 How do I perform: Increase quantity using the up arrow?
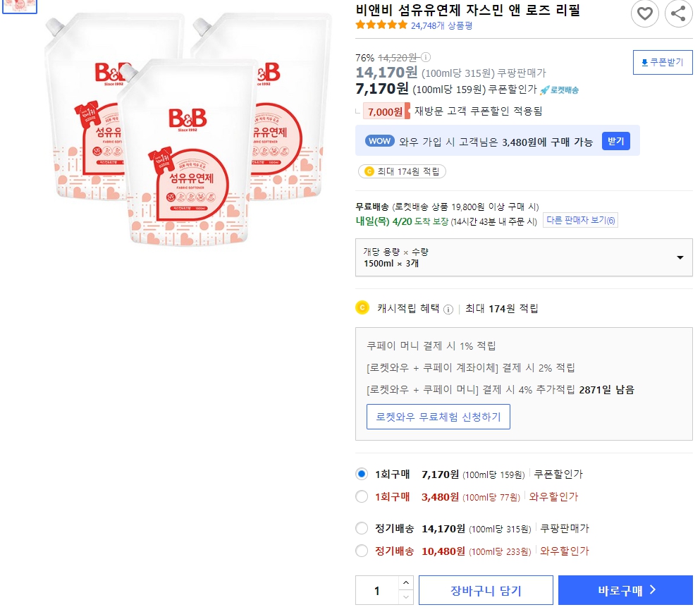pyautogui.click(x=407, y=584)
